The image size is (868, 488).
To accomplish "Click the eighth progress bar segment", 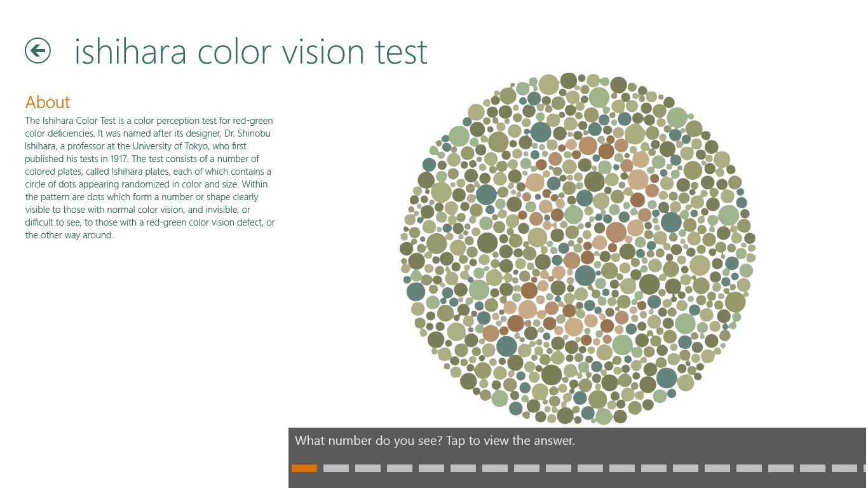I will 527,468.
